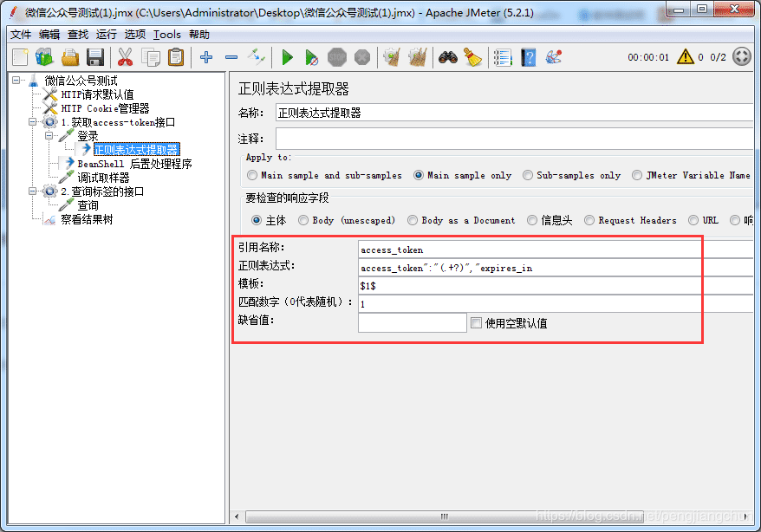Select JMeter Variable Name radio
This screenshot has width=761, height=532.
[637, 175]
